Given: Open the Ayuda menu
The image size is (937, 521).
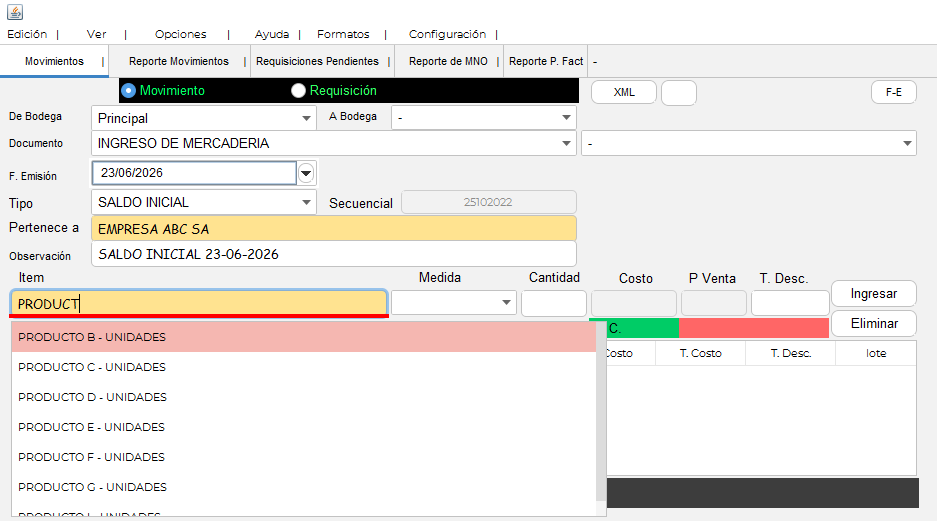Looking at the screenshot, I should (x=272, y=34).
